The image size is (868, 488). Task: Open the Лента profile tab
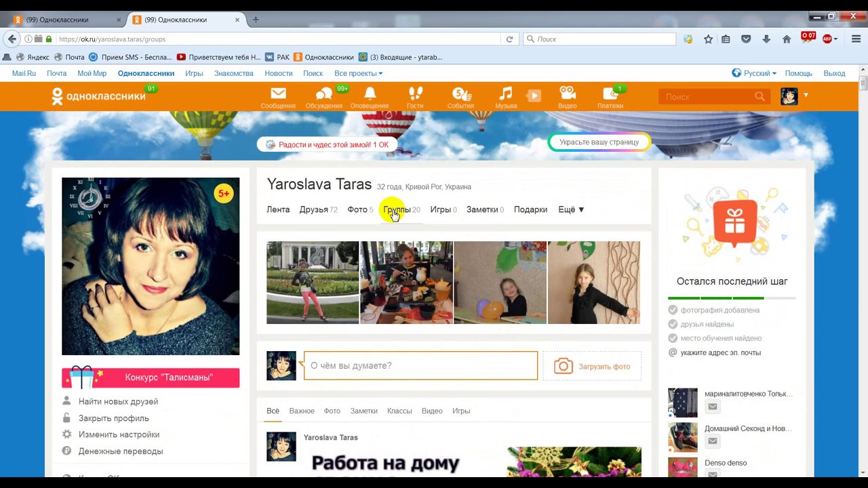278,209
